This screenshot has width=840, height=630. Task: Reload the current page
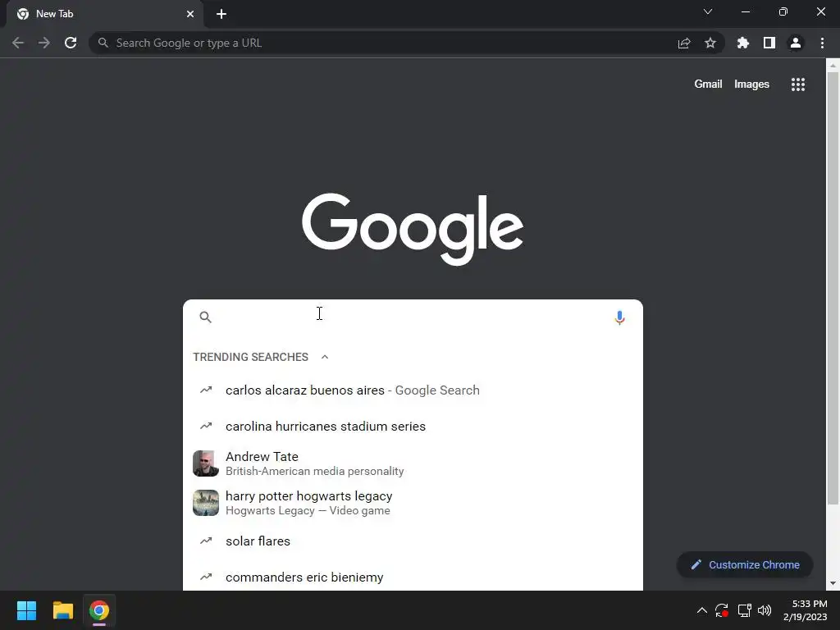(x=71, y=43)
